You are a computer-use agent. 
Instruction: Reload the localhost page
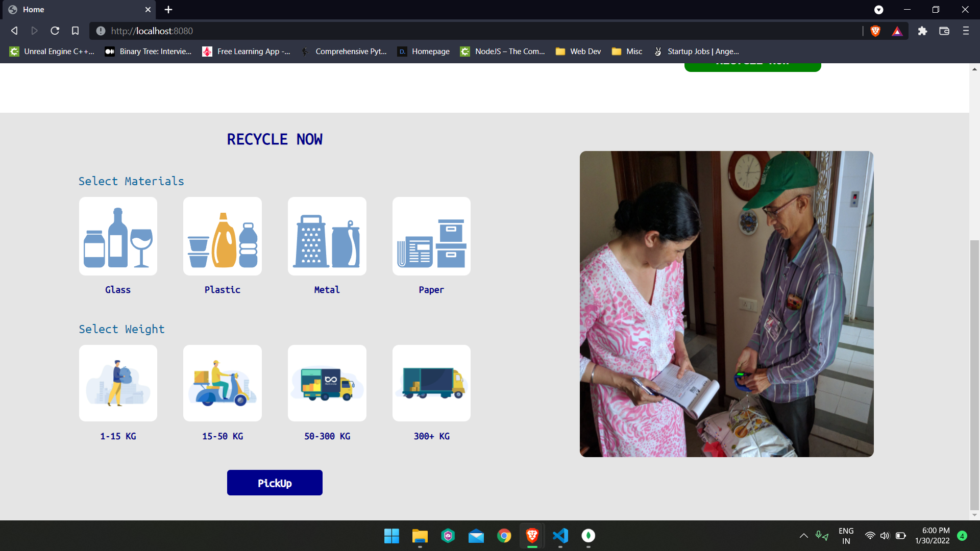click(x=55, y=31)
